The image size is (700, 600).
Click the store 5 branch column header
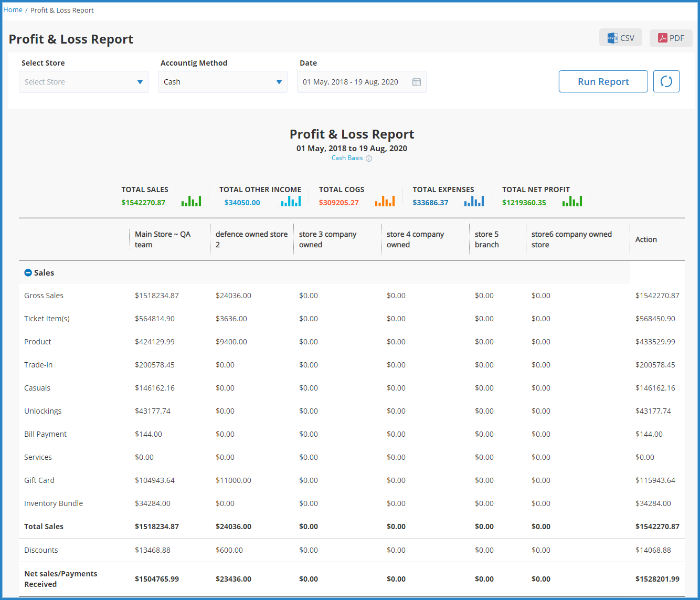(487, 239)
